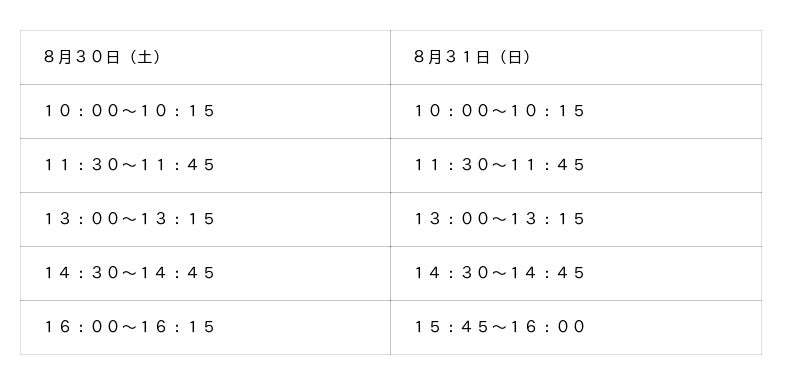Image resolution: width=800 pixels, height=385 pixels.
Task: Click the 土 character in Saturday header
Action: click(x=145, y=57)
